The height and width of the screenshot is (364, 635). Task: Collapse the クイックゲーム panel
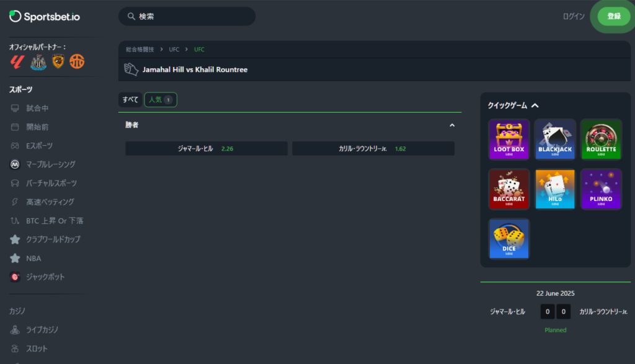coord(535,105)
